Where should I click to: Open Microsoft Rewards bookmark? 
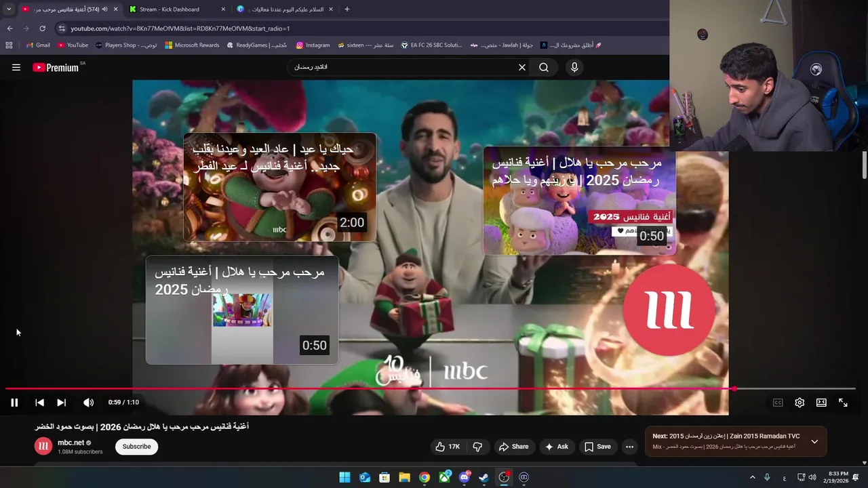[192, 45]
